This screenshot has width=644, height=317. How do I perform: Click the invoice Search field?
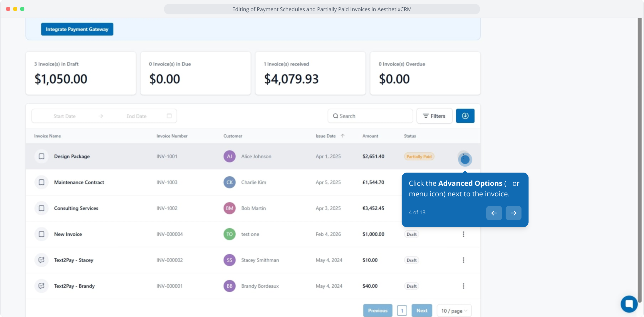tap(370, 116)
